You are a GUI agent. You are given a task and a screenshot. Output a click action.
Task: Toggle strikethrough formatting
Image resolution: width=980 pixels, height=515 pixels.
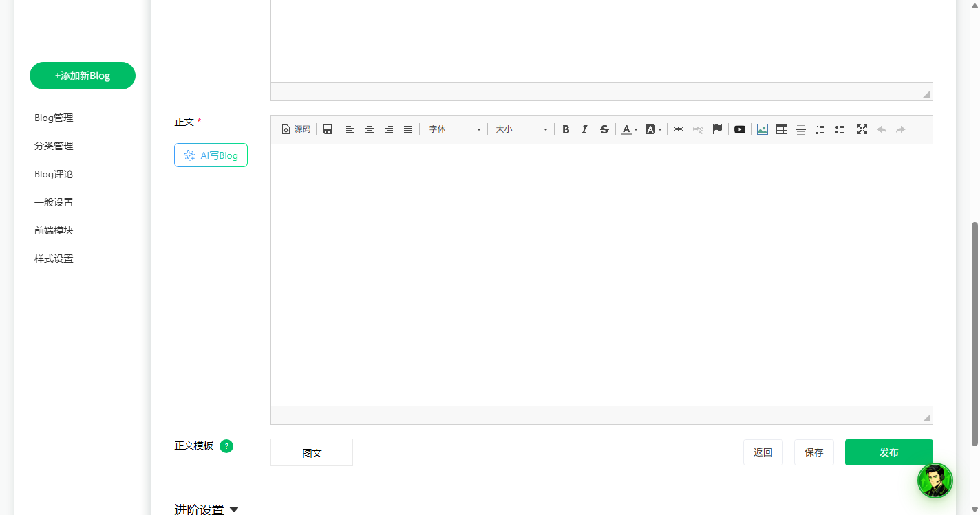click(604, 129)
